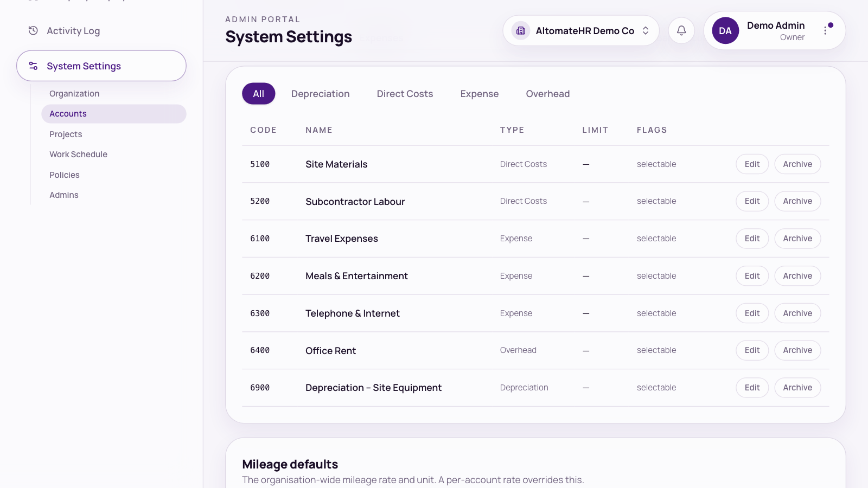
Task: Edit the Site Materials account
Action: tap(752, 164)
